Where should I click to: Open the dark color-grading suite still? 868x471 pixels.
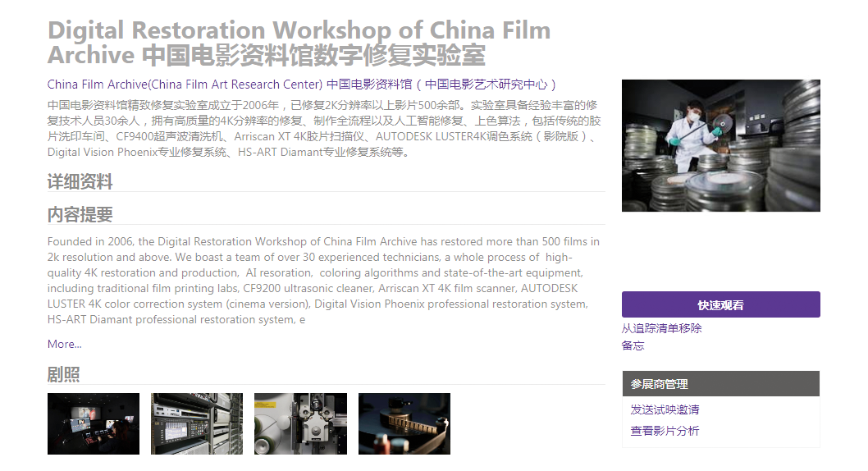(94, 423)
